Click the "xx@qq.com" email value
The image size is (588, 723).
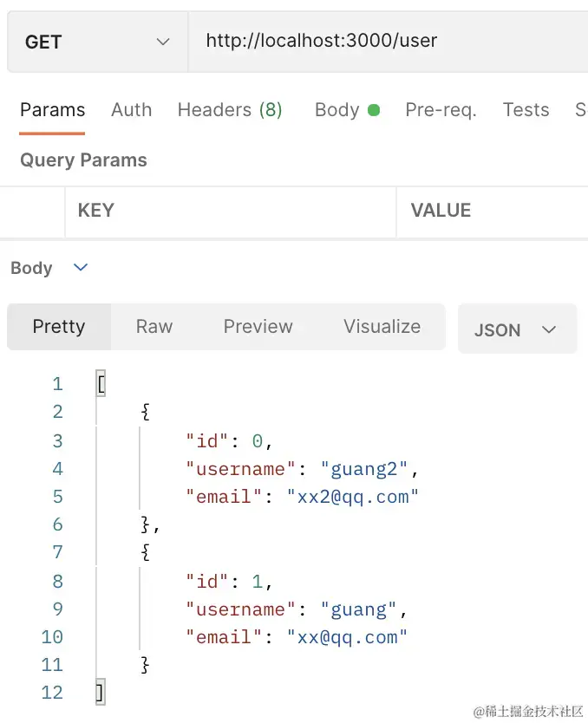[348, 637]
